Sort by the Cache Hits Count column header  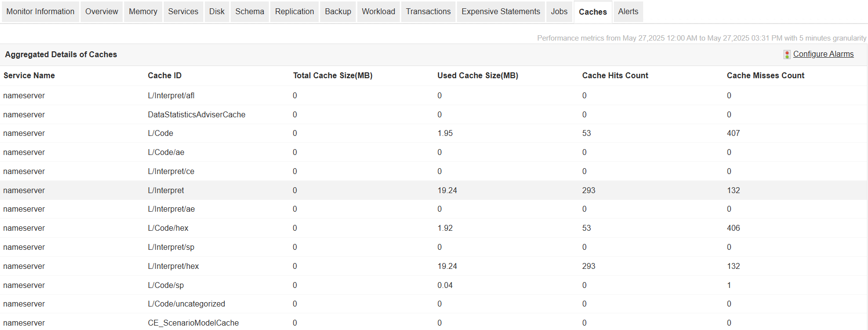[615, 75]
